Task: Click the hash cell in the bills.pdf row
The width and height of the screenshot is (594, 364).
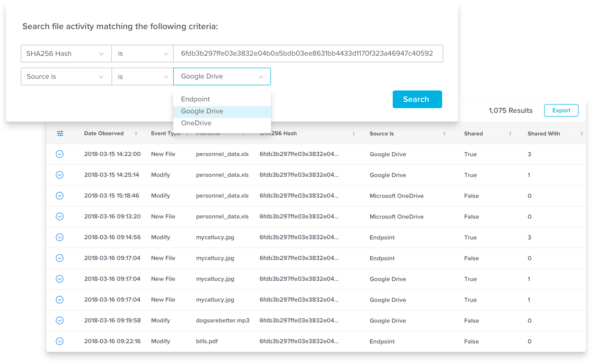Action: point(299,341)
